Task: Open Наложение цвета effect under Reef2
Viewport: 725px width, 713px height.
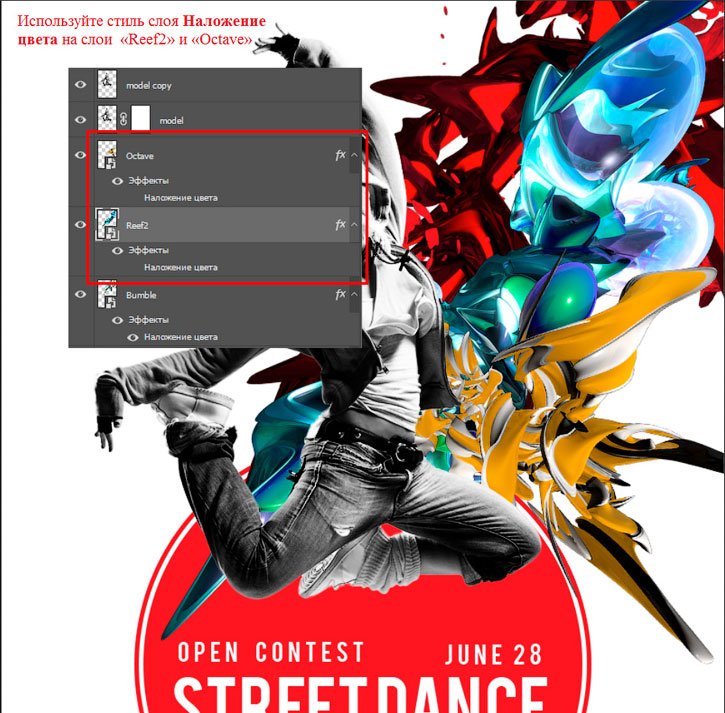Action: [x=181, y=268]
